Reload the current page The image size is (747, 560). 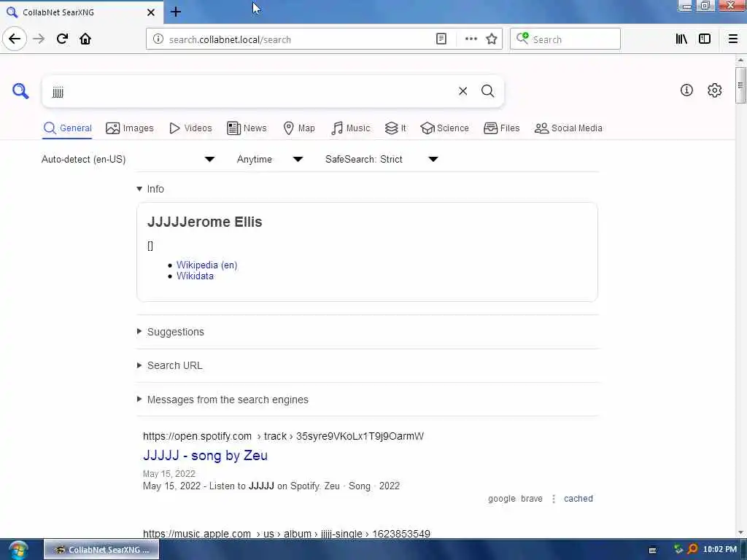(x=62, y=39)
